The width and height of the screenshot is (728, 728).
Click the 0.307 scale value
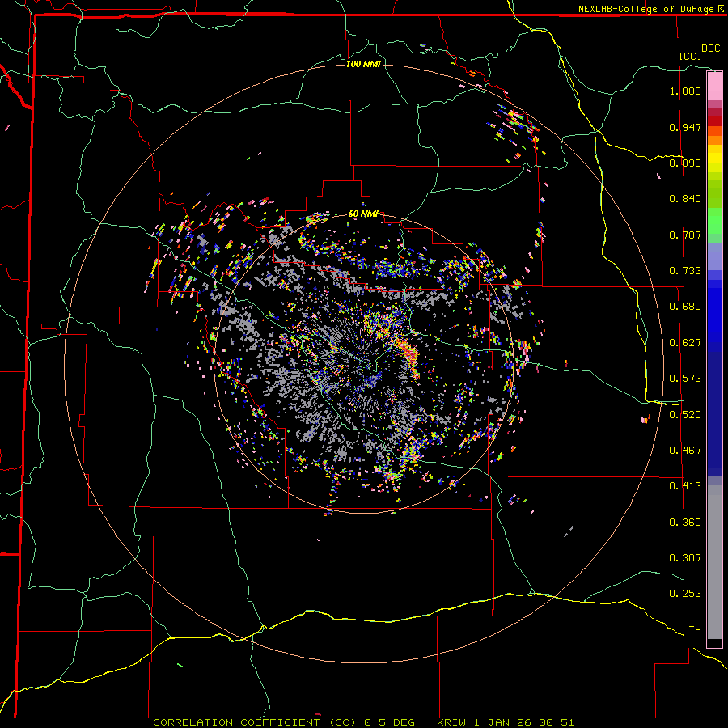point(685,558)
